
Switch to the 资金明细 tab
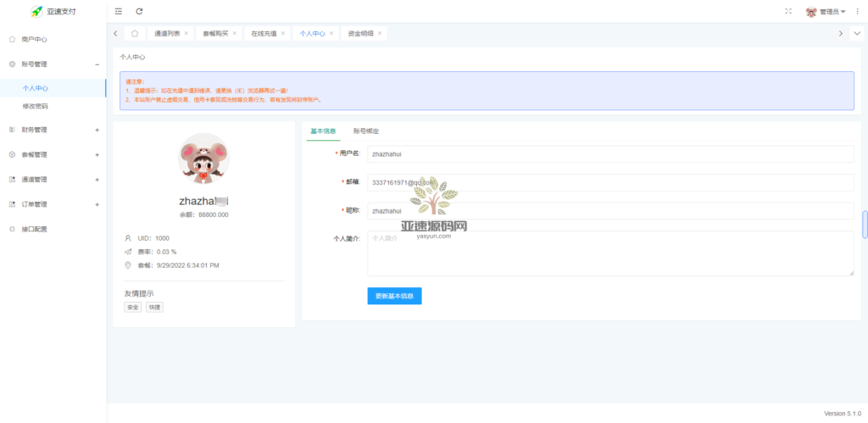[361, 34]
